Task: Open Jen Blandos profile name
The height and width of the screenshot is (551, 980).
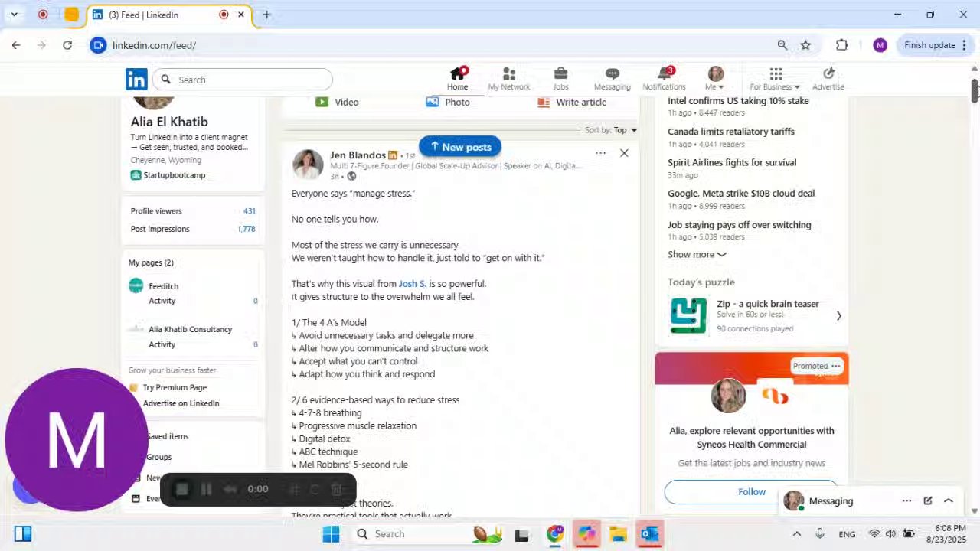Action: pos(358,155)
